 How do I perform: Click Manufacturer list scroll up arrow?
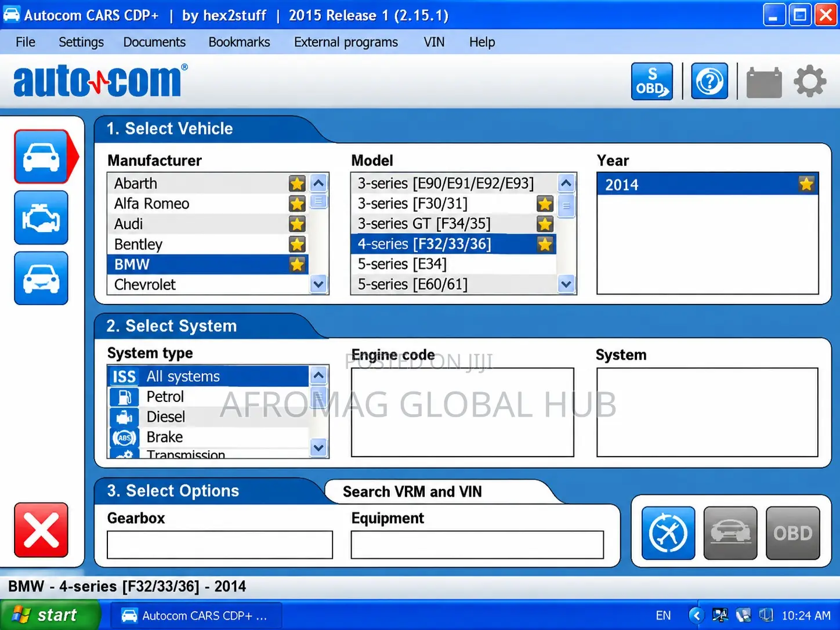pyautogui.click(x=318, y=184)
